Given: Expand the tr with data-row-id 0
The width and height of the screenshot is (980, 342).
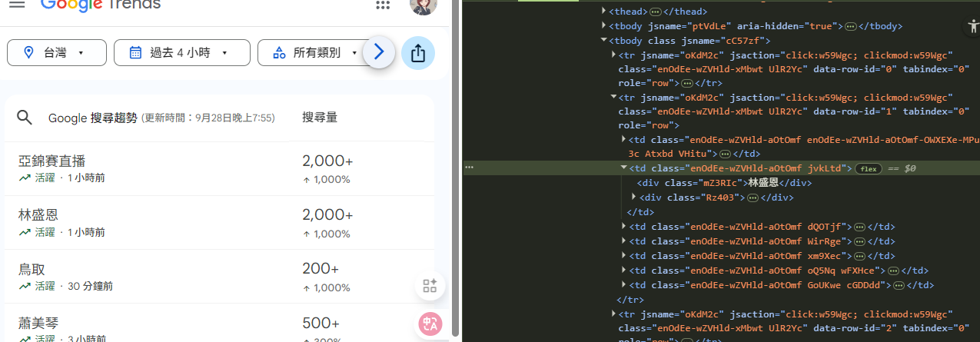Looking at the screenshot, I should point(613,55).
